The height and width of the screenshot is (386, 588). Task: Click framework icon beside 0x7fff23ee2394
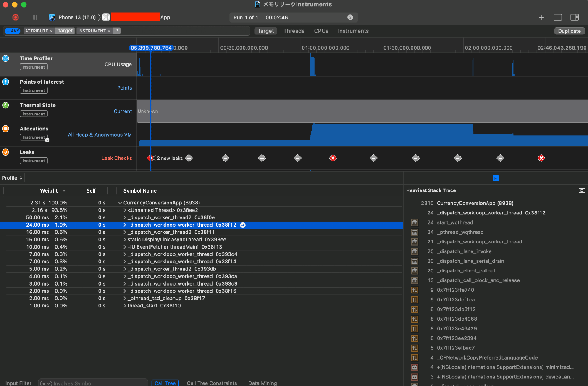pyautogui.click(x=415, y=338)
